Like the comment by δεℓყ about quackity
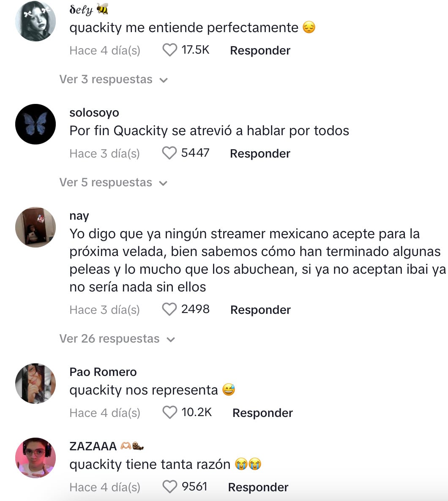 [x=169, y=50]
